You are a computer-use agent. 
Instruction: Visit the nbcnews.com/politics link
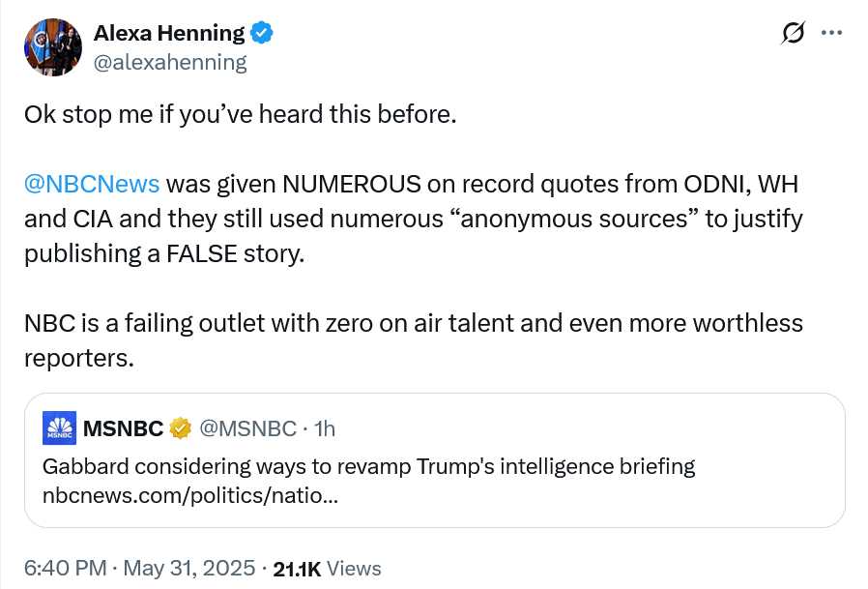189,495
